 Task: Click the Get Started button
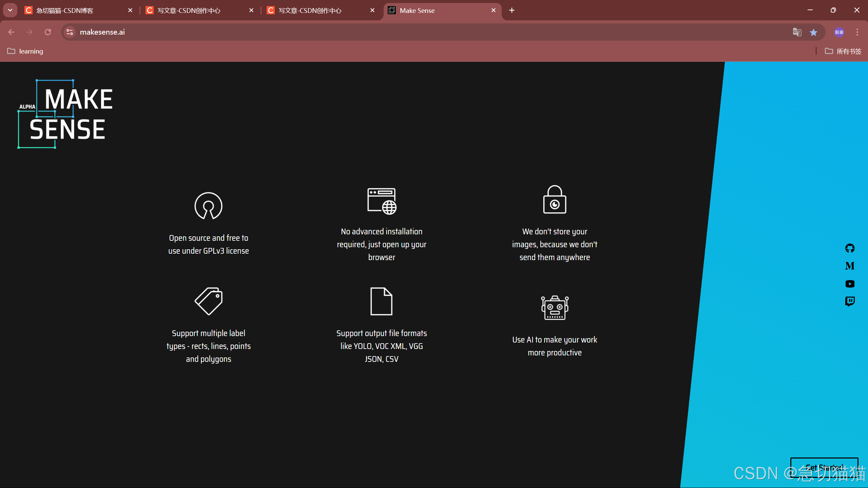pyautogui.click(x=824, y=467)
